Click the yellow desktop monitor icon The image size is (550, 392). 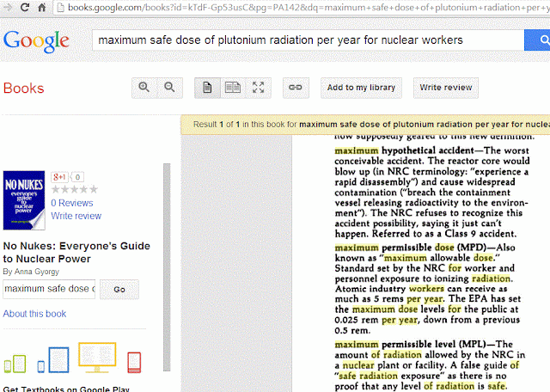[x=97, y=358]
